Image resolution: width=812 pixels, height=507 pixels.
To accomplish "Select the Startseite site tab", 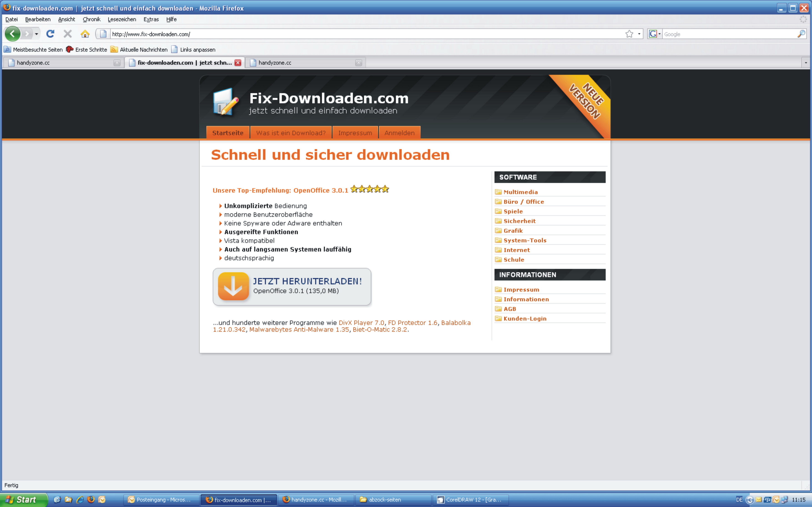I will click(228, 133).
